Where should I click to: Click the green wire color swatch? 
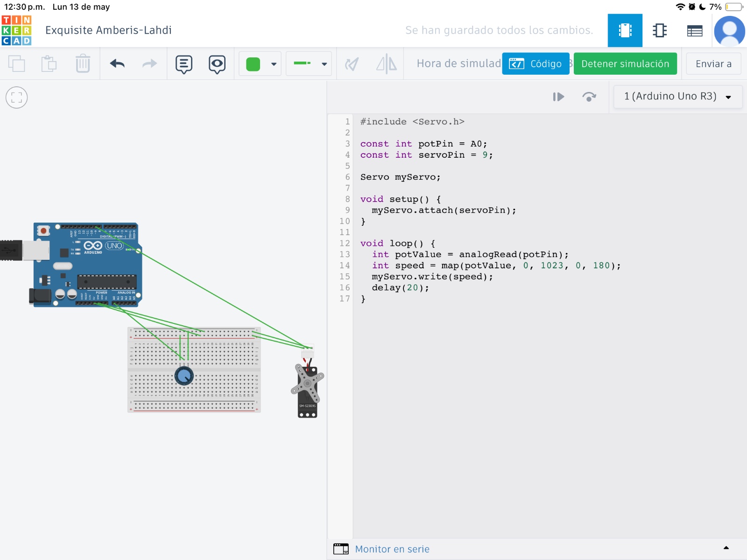[x=253, y=64]
